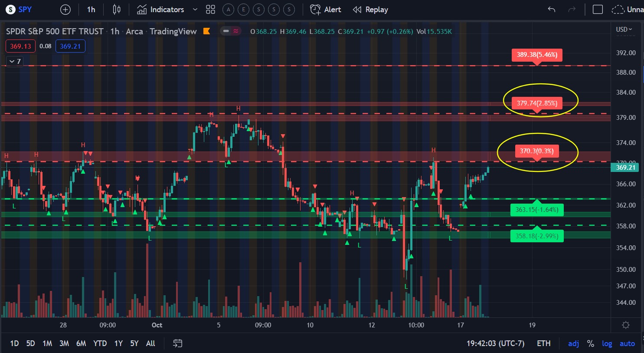Click the current price 369.21 scale label

click(625, 168)
